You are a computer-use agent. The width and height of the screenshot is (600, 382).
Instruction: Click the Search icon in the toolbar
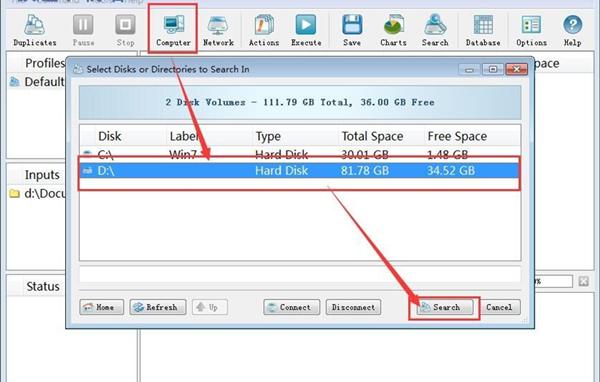coord(435,30)
